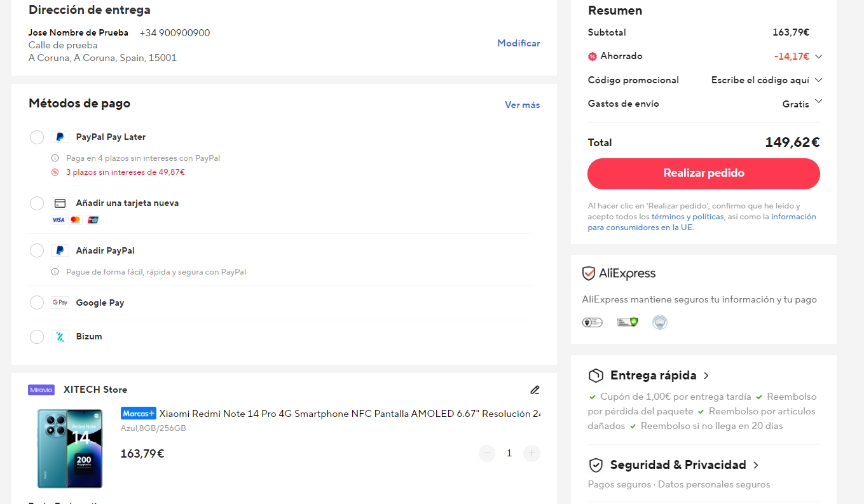The image size is (864, 504).
Task: Click the second green security badge
Action: tap(627, 322)
